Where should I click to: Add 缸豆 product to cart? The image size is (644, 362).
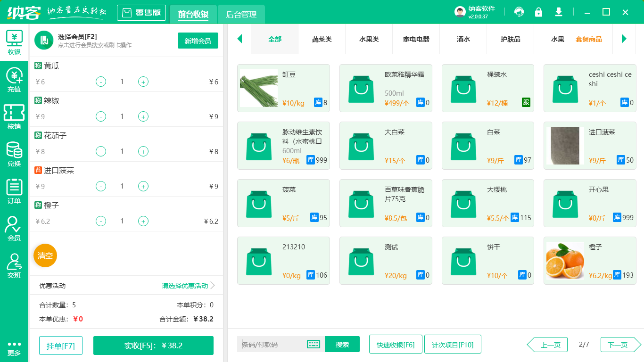coord(283,88)
